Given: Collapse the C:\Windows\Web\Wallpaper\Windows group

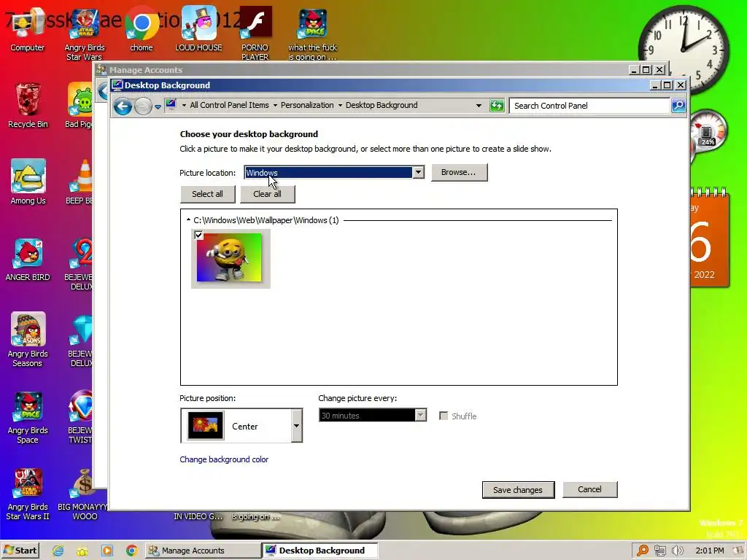Looking at the screenshot, I should [x=189, y=220].
